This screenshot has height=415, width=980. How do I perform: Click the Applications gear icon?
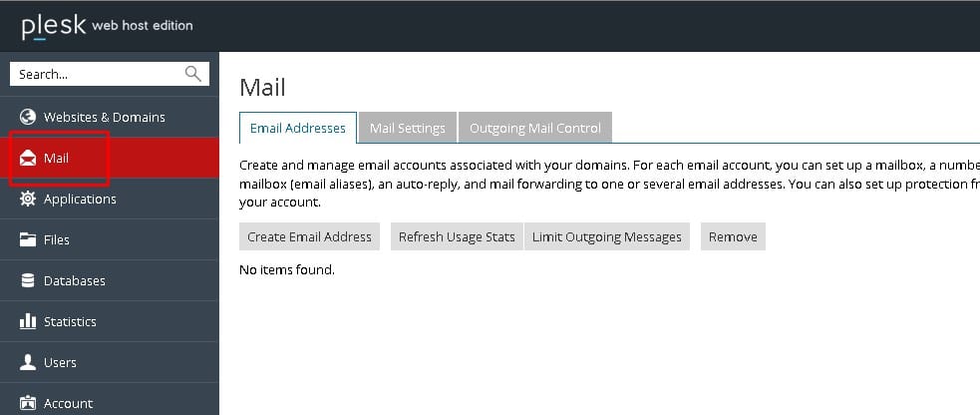(28, 199)
